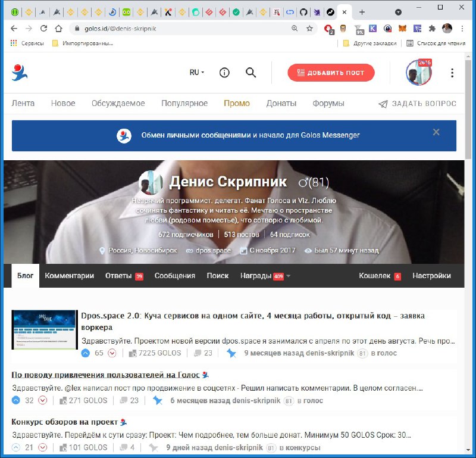Upvote the Dpos.space 2.0 post
The width and height of the screenshot is (476, 458).
coord(85,353)
